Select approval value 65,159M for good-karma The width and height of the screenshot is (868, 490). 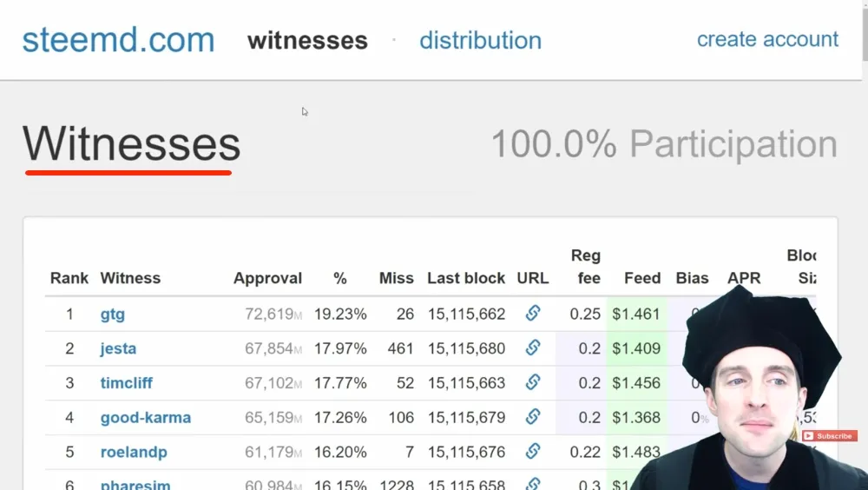273,417
